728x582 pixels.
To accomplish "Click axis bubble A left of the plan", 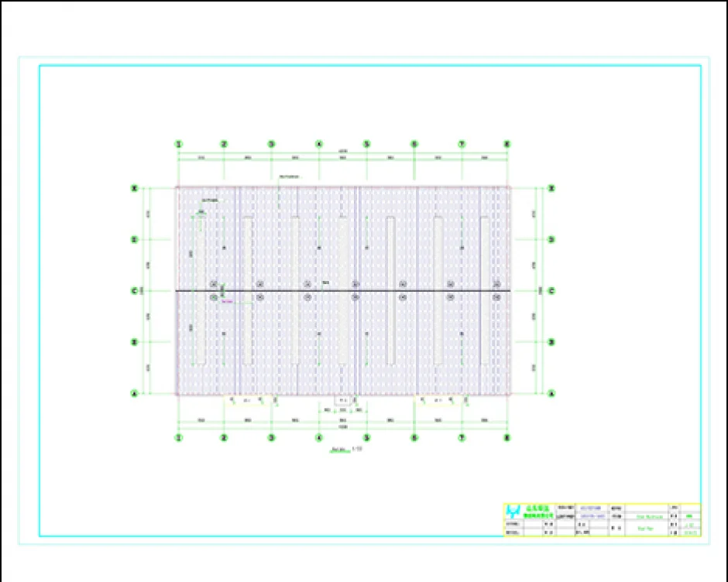I will (135, 394).
